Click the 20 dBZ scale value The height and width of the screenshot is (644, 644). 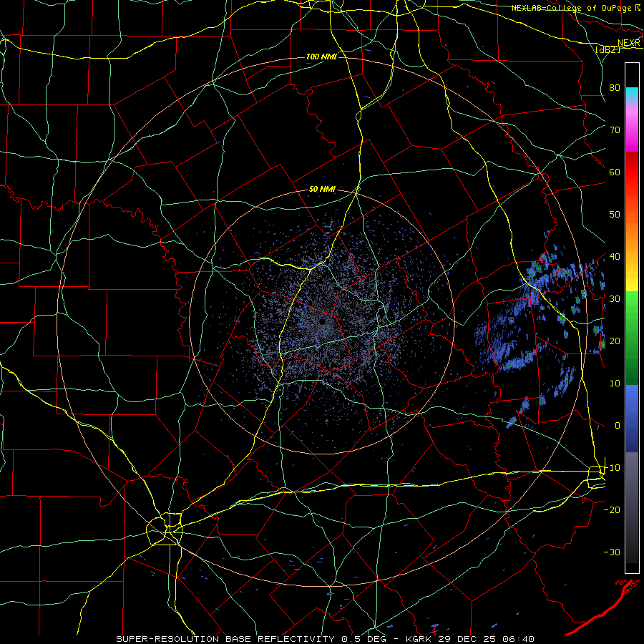[x=615, y=341]
